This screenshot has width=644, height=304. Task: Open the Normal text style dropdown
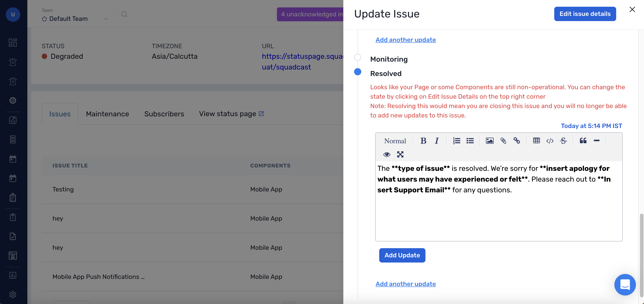click(395, 141)
